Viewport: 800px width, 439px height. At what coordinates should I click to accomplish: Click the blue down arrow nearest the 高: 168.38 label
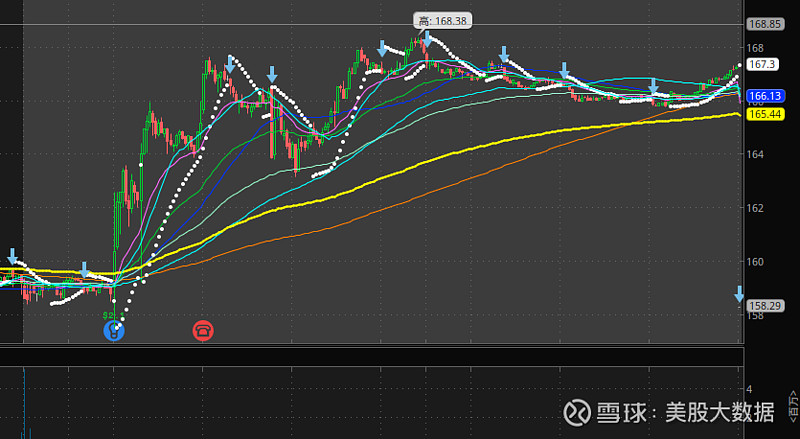click(x=428, y=41)
